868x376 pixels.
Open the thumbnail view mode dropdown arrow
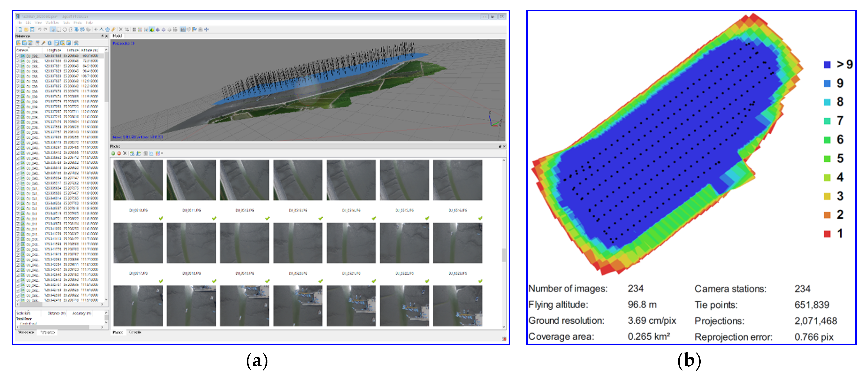click(162, 153)
